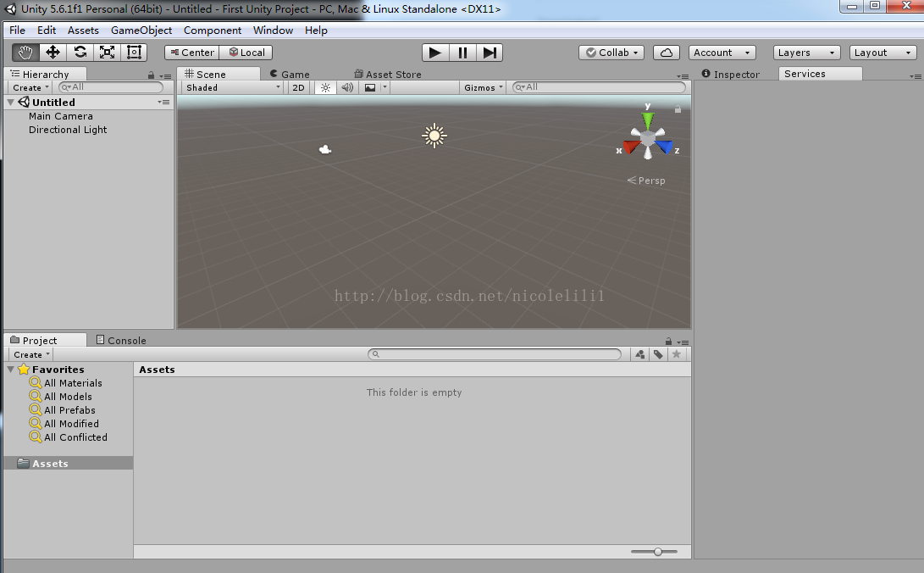Select sun light gizmo in scene
924x573 pixels.
(434, 136)
